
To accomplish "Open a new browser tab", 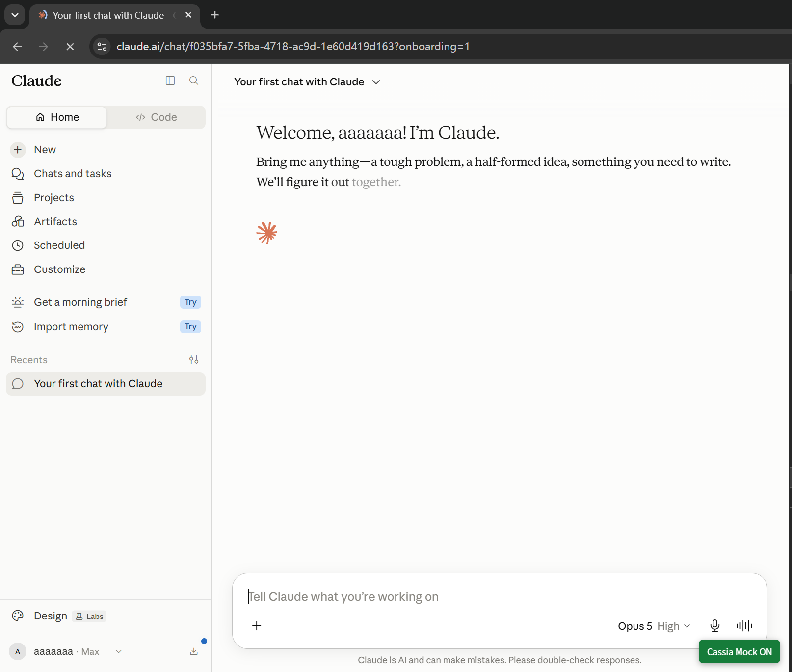I will (x=215, y=15).
